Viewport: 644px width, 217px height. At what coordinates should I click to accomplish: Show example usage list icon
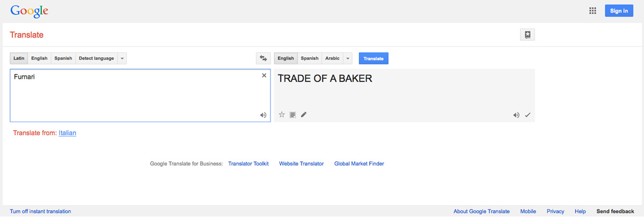(292, 115)
